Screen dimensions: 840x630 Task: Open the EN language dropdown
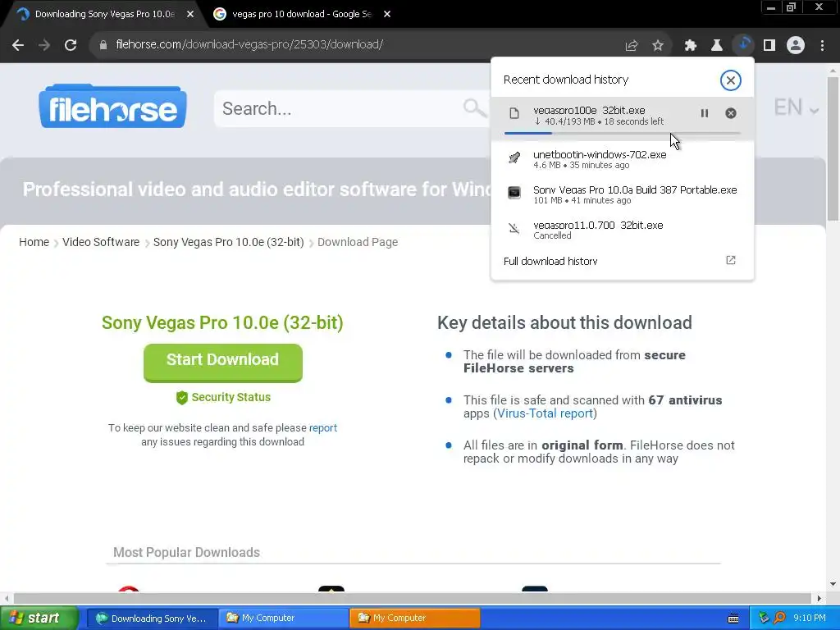797,107
